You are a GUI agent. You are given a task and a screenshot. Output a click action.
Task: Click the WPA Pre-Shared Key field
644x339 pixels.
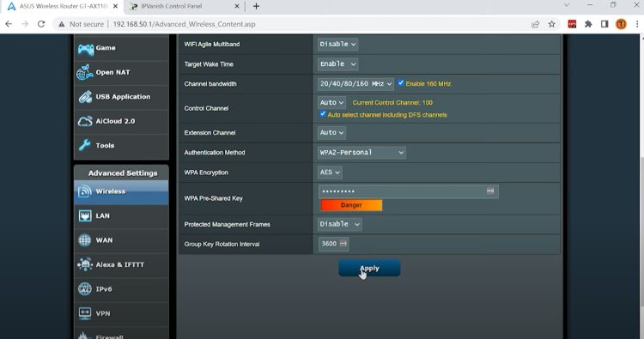point(408,191)
